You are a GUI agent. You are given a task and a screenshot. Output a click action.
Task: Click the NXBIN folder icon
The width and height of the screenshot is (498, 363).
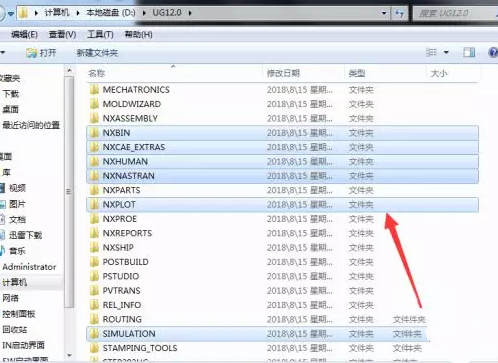coord(94,132)
